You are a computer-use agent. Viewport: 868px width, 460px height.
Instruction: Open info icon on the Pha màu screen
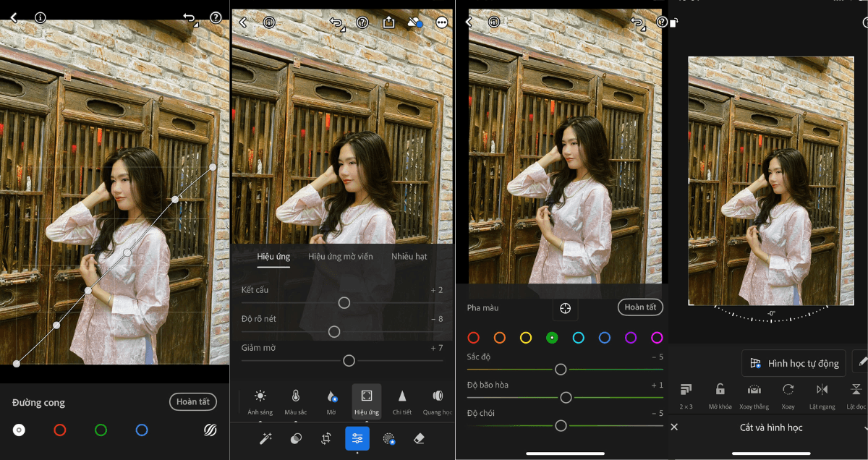click(x=494, y=22)
